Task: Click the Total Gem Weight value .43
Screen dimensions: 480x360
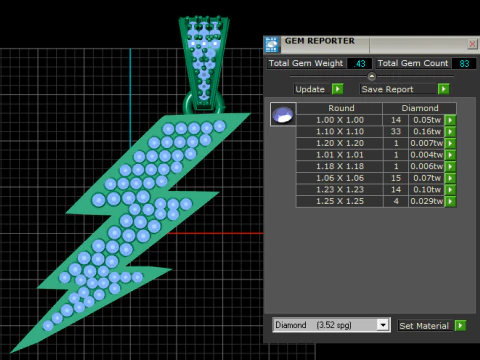Action: [359, 63]
